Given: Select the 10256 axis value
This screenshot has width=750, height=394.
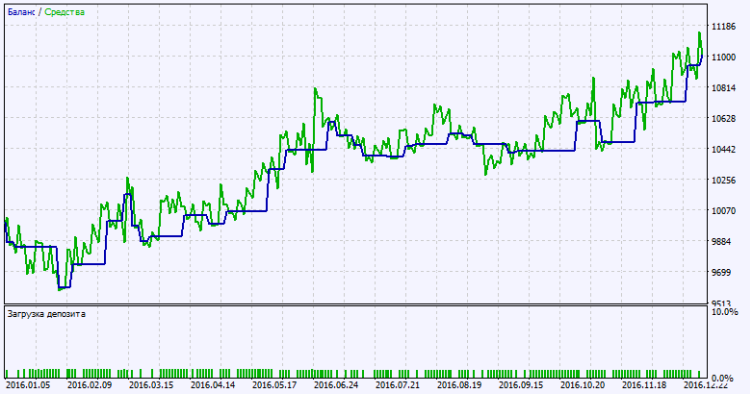Looking at the screenshot, I should 724,180.
